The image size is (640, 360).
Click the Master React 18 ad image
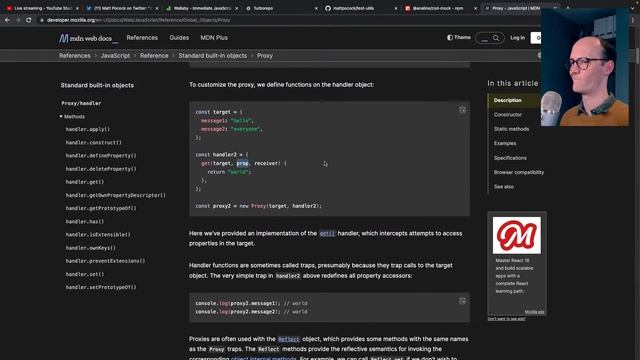click(517, 236)
